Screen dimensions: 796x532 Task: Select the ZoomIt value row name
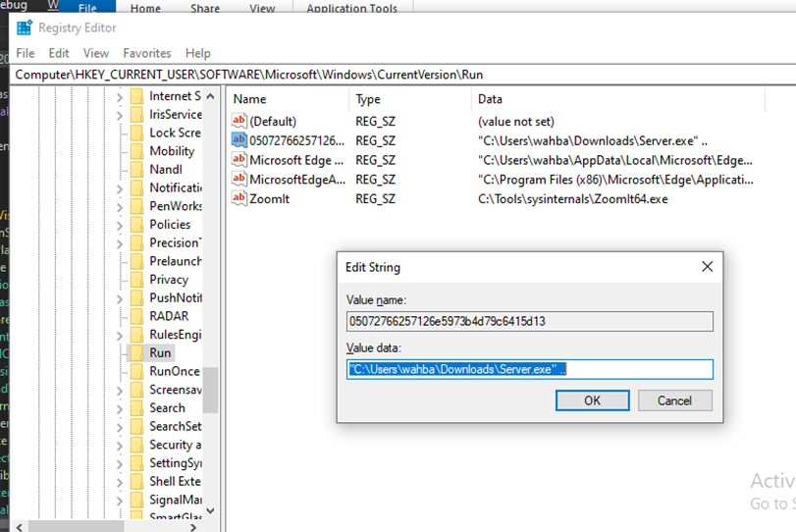(269, 198)
